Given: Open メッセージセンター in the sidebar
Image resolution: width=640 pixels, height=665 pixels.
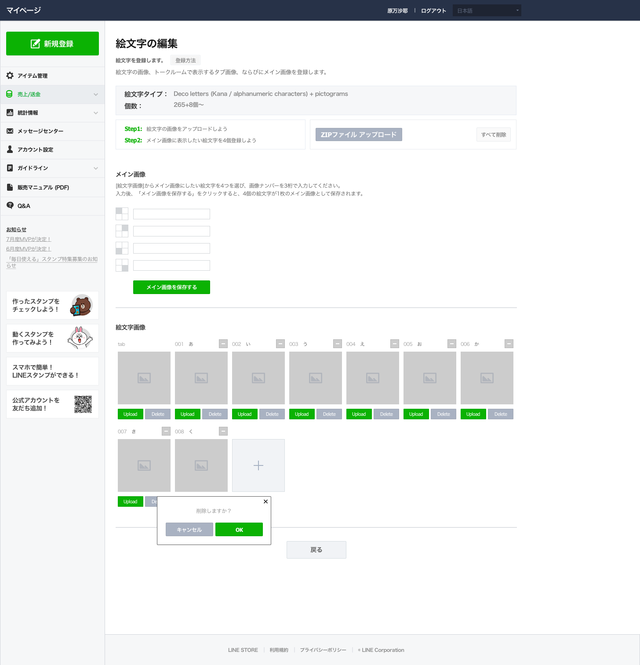Looking at the screenshot, I should [52, 131].
